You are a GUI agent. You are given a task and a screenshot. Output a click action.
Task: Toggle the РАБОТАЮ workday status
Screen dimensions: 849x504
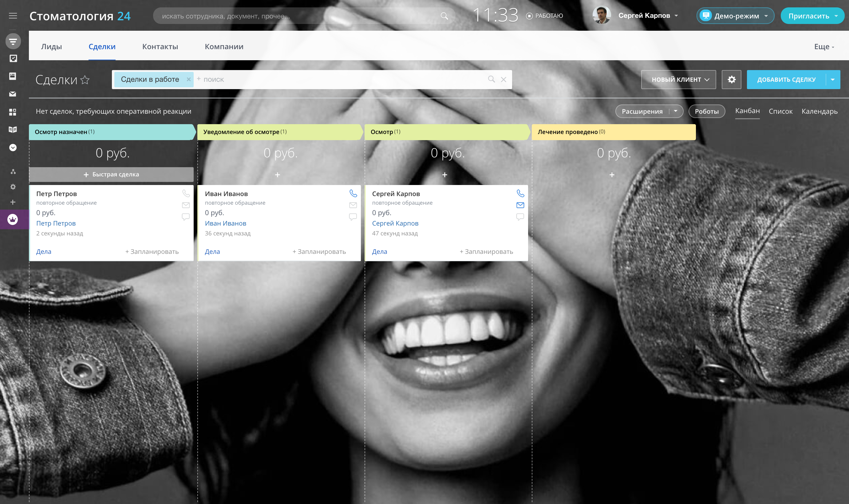(544, 16)
